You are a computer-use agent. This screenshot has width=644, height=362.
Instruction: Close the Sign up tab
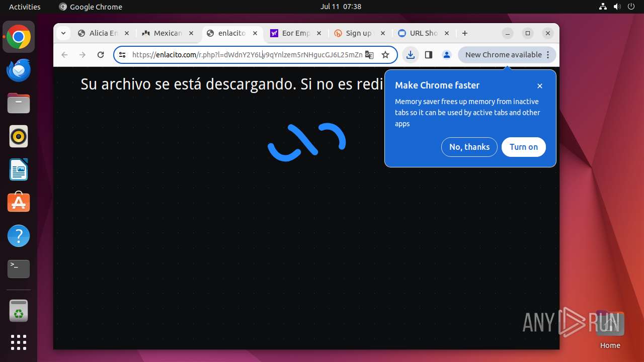coord(383,33)
